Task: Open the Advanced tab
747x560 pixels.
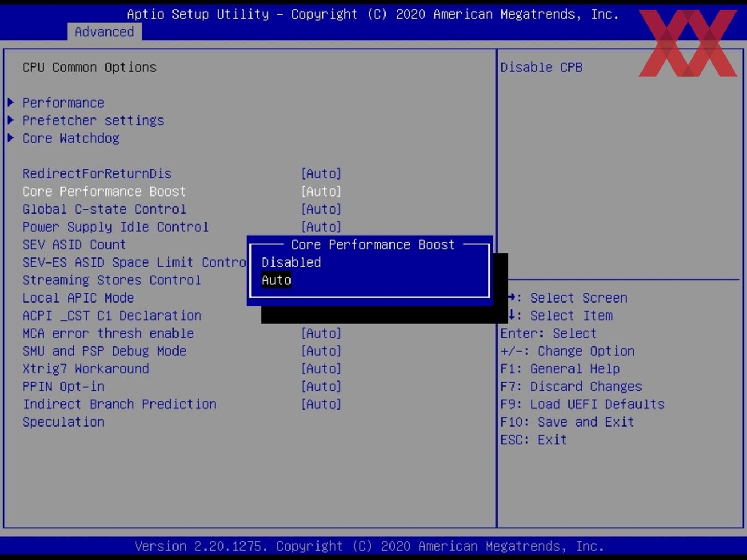Action: [104, 32]
